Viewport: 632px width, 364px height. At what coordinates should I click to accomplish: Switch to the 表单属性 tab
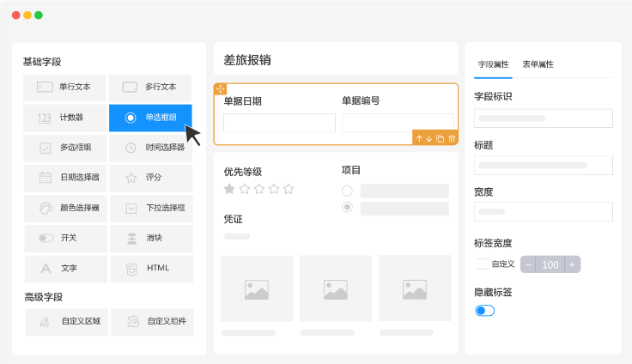tap(538, 64)
